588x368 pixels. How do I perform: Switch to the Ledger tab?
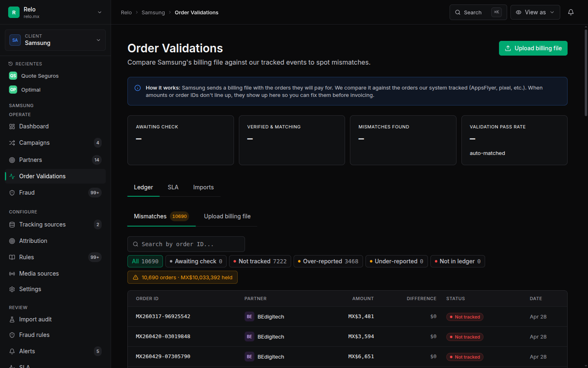(x=143, y=187)
